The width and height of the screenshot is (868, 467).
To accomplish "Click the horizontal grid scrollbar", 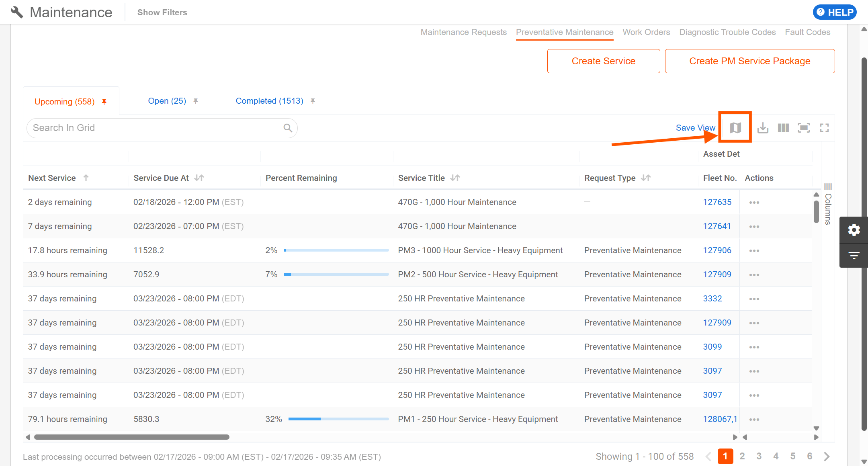I will pos(132,437).
